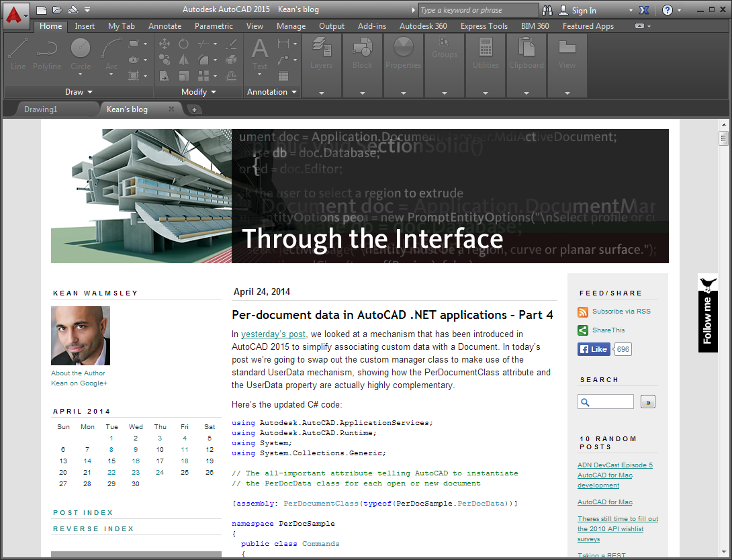The width and height of the screenshot is (732, 560).
Task: Select the Line tool
Action: point(18,54)
